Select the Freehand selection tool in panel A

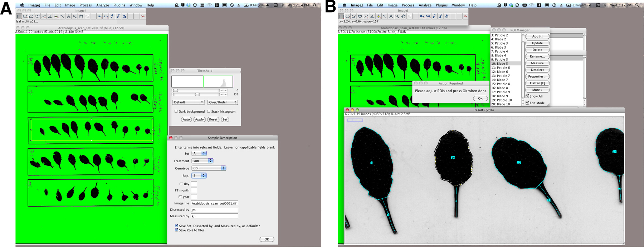(38, 16)
